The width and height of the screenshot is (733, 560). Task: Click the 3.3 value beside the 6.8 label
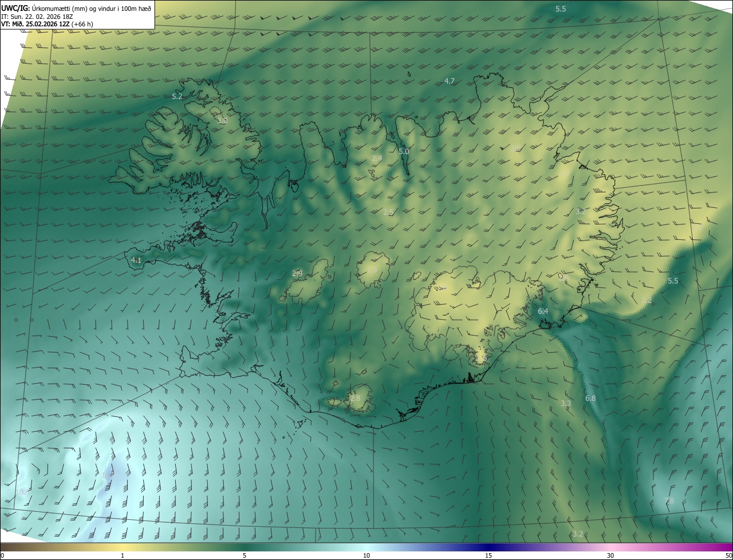[566, 403]
